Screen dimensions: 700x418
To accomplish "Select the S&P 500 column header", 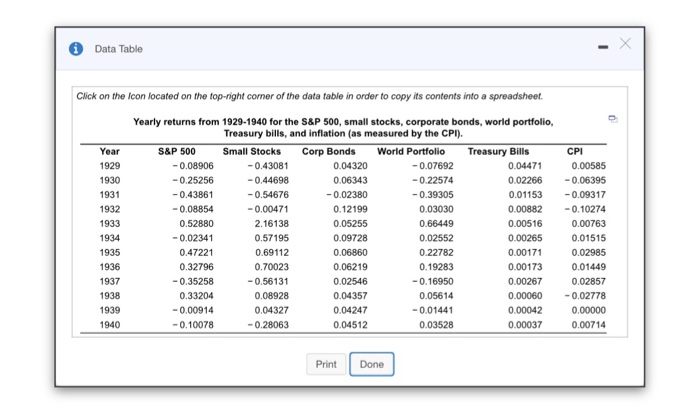I will pyautogui.click(x=177, y=151).
